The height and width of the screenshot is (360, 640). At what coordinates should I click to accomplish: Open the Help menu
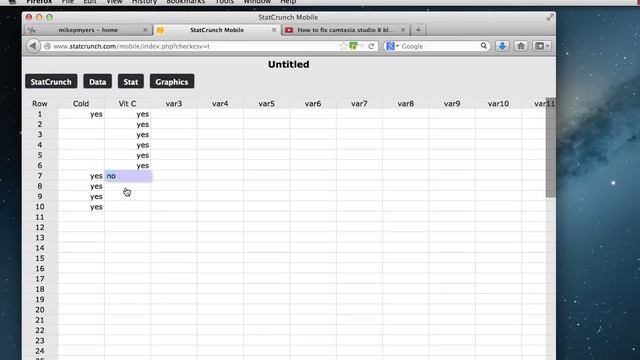[288, 2]
